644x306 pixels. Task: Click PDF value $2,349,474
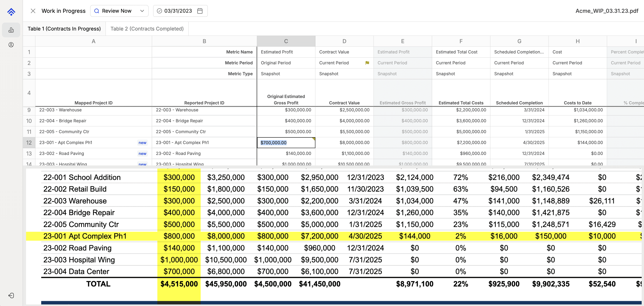(550, 177)
